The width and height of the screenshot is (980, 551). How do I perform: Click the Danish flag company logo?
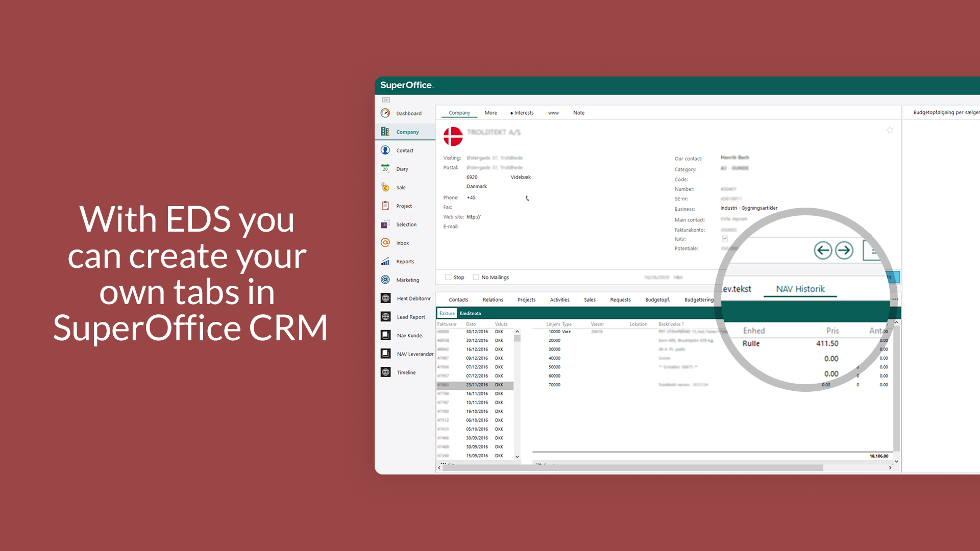[453, 136]
